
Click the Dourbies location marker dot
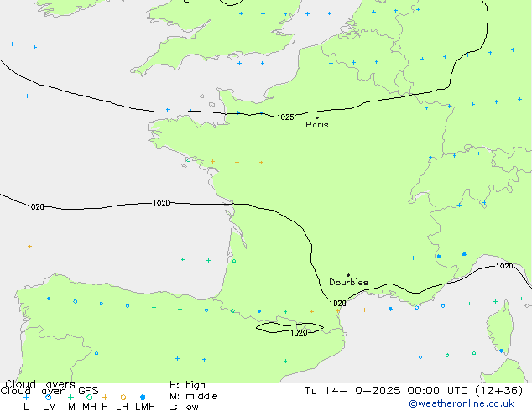pyautogui.click(x=348, y=275)
